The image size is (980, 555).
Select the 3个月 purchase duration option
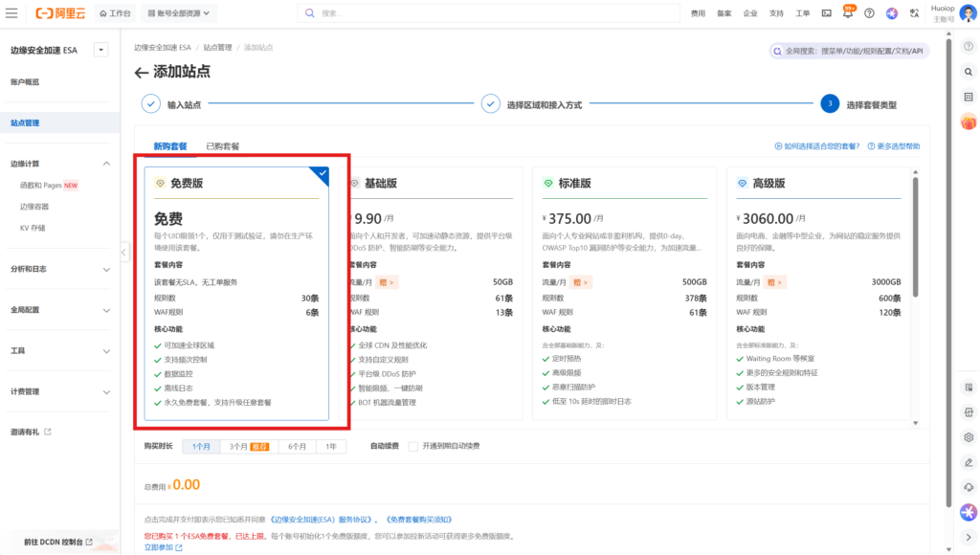[x=243, y=446]
